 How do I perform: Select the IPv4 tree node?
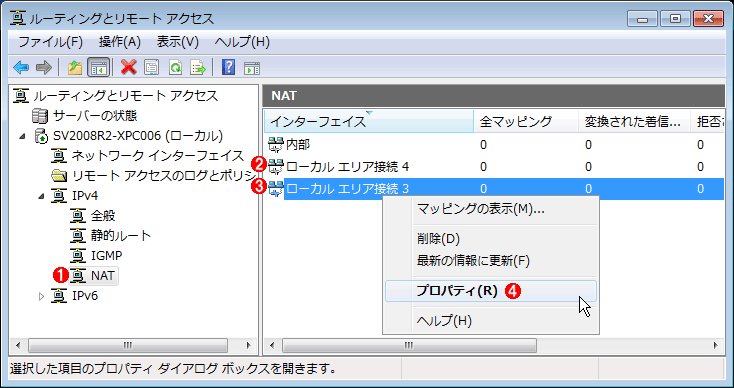click(x=85, y=196)
